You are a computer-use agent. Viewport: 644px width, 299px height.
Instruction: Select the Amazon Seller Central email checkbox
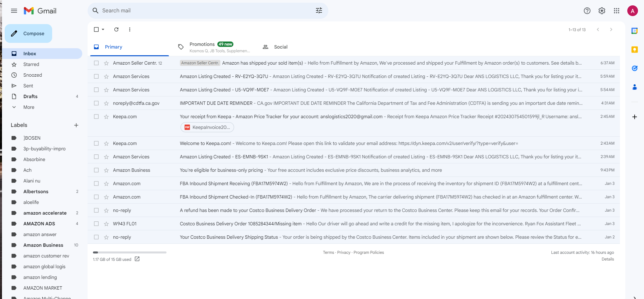point(96,63)
